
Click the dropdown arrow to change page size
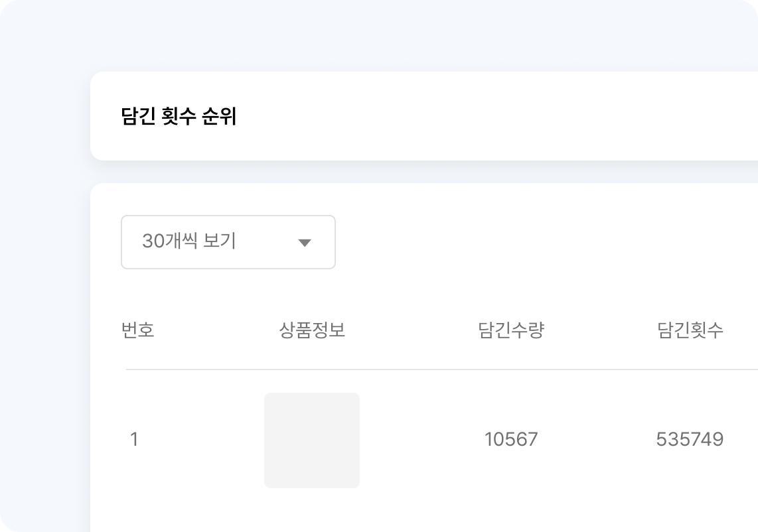tap(305, 242)
